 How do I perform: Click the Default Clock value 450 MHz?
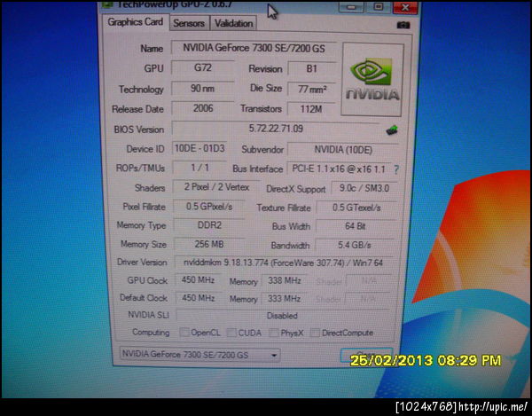[198, 298]
